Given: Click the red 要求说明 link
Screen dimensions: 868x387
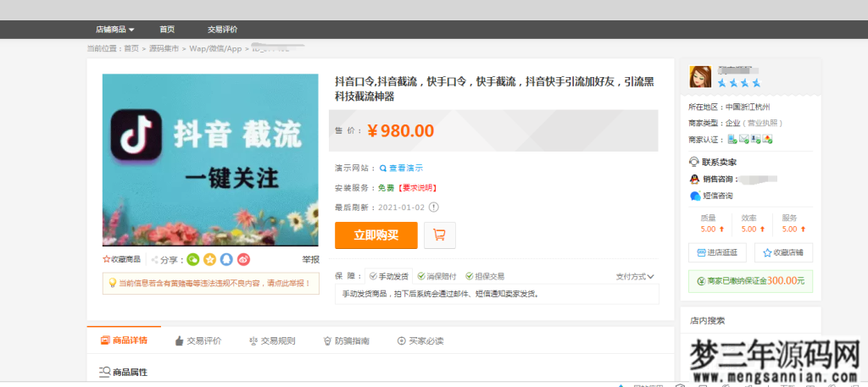Looking at the screenshot, I should point(417,188).
